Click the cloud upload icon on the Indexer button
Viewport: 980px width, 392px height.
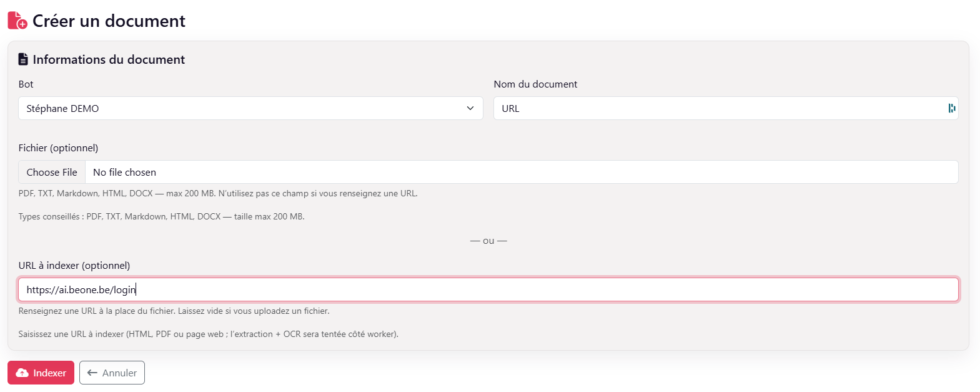22,373
